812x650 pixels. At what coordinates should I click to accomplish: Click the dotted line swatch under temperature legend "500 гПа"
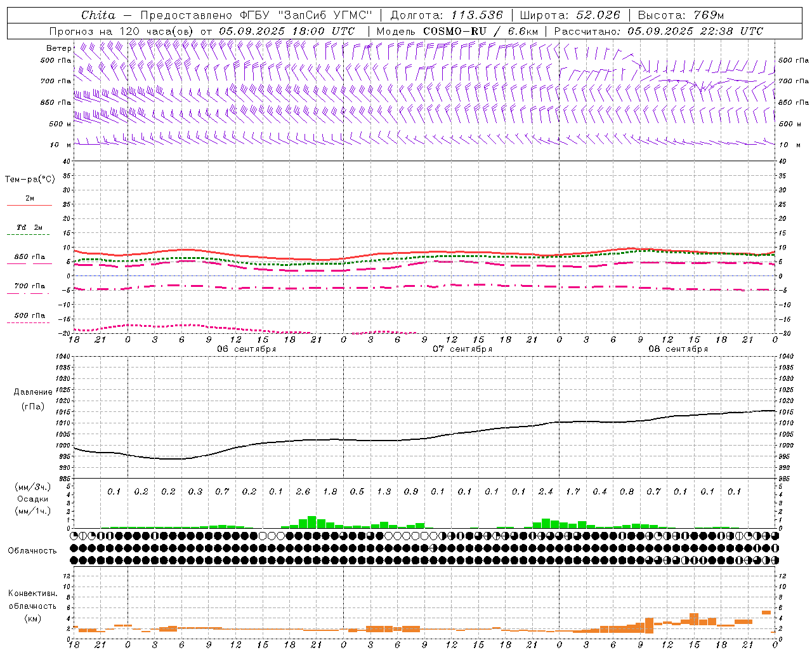click(x=29, y=323)
